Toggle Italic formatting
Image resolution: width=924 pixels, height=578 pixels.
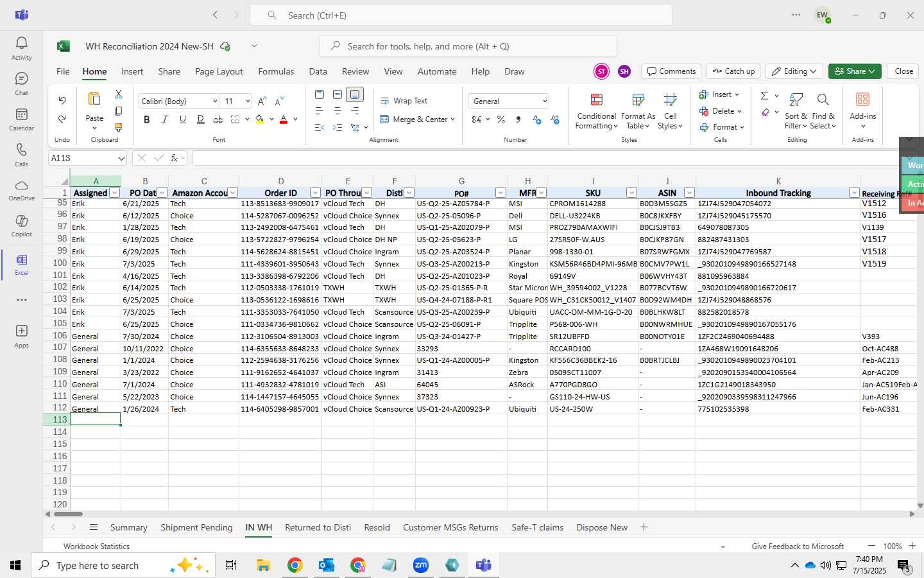click(x=165, y=119)
